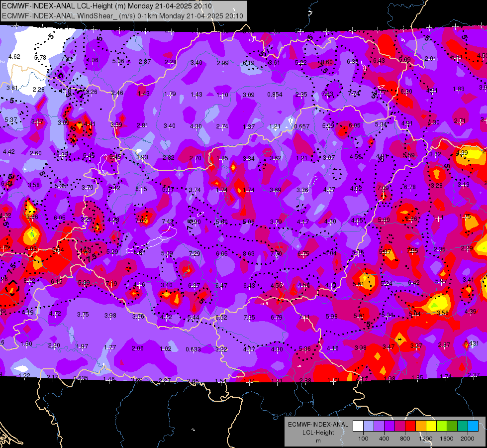The width and height of the screenshot is (487, 448).
Task: Click the wind shear value 2.20
Action: tap(54, 345)
